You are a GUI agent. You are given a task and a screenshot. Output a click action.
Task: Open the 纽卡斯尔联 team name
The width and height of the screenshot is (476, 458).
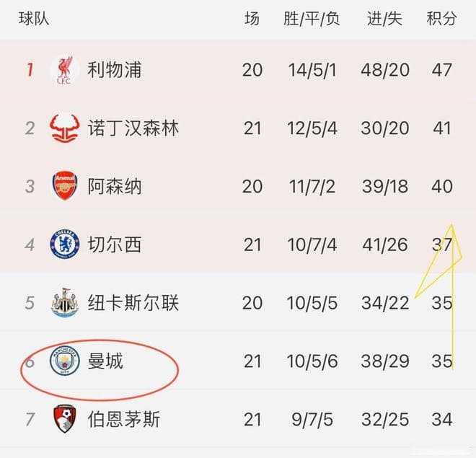(x=133, y=303)
